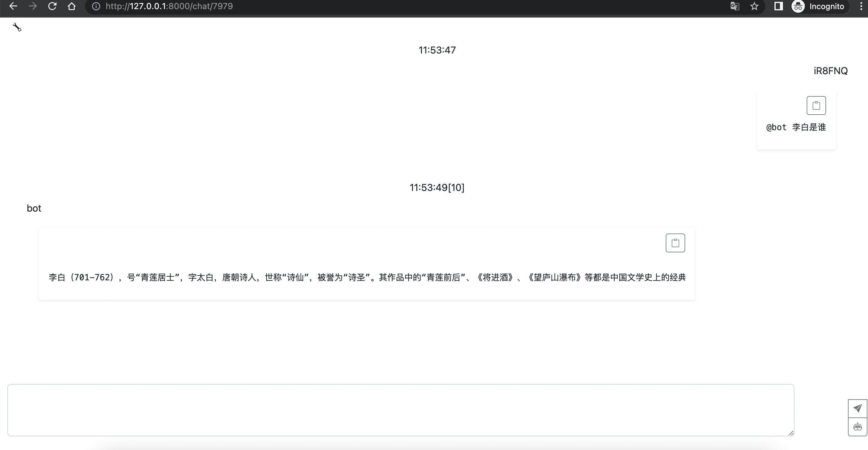Reload the page
Screen dimensions: 868x450
click(x=52, y=6)
